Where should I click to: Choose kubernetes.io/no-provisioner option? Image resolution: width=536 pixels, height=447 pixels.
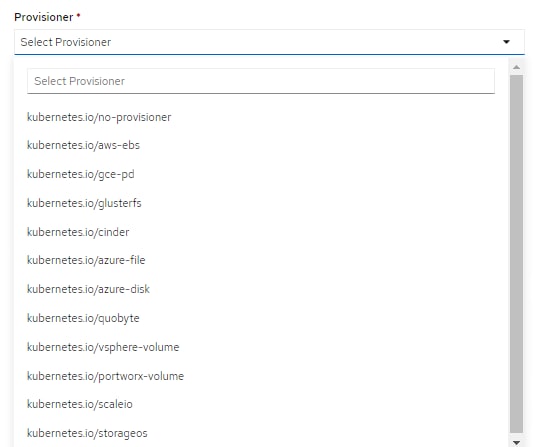tap(99, 117)
